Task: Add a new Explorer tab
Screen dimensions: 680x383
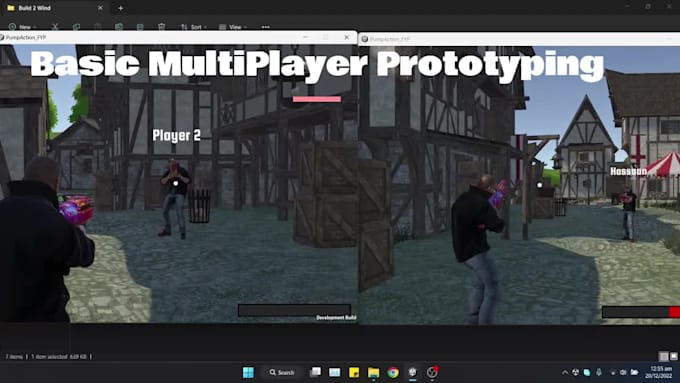Action: 121,8
